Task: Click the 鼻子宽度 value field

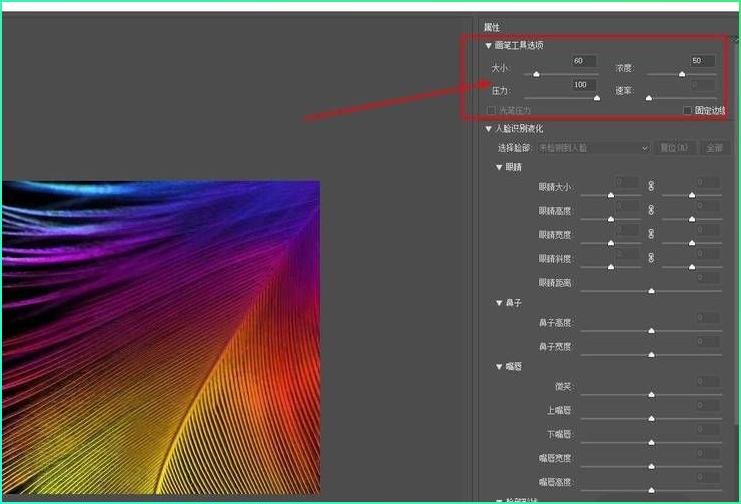Action: (708, 341)
